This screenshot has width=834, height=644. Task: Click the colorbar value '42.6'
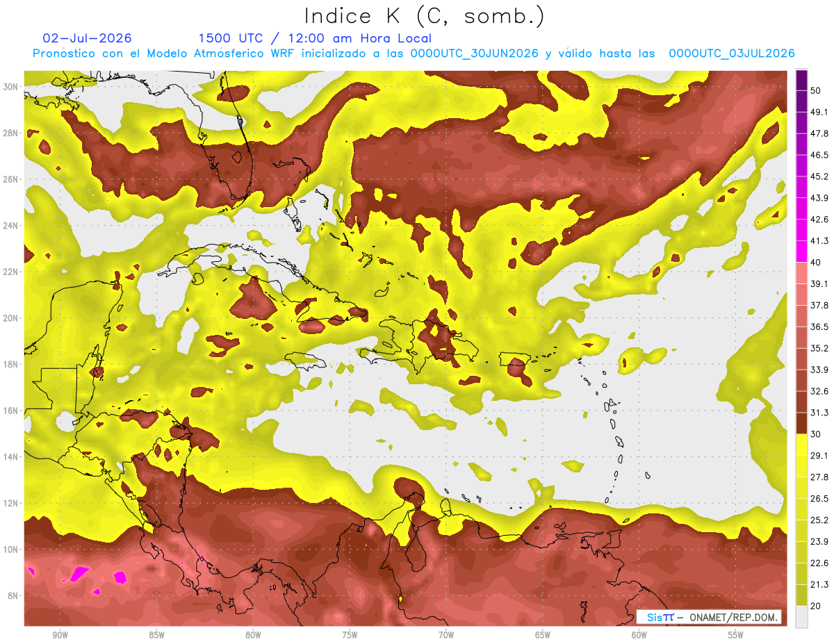click(x=819, y=220)
